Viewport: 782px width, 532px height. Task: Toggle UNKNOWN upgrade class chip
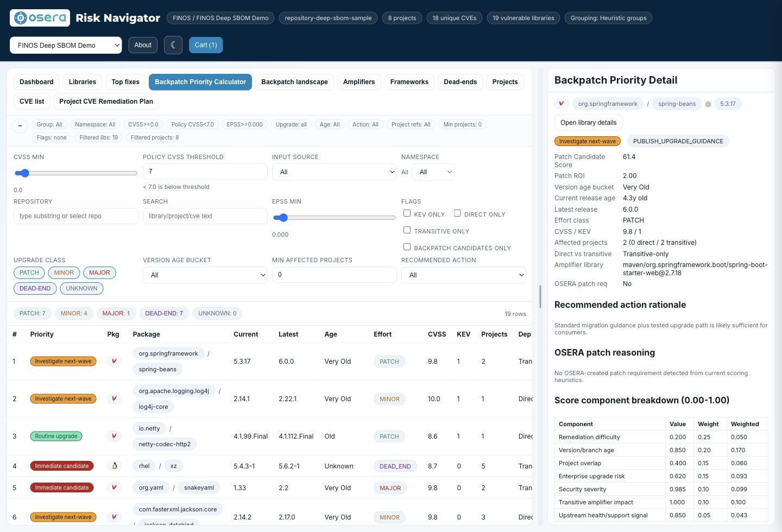81,288
